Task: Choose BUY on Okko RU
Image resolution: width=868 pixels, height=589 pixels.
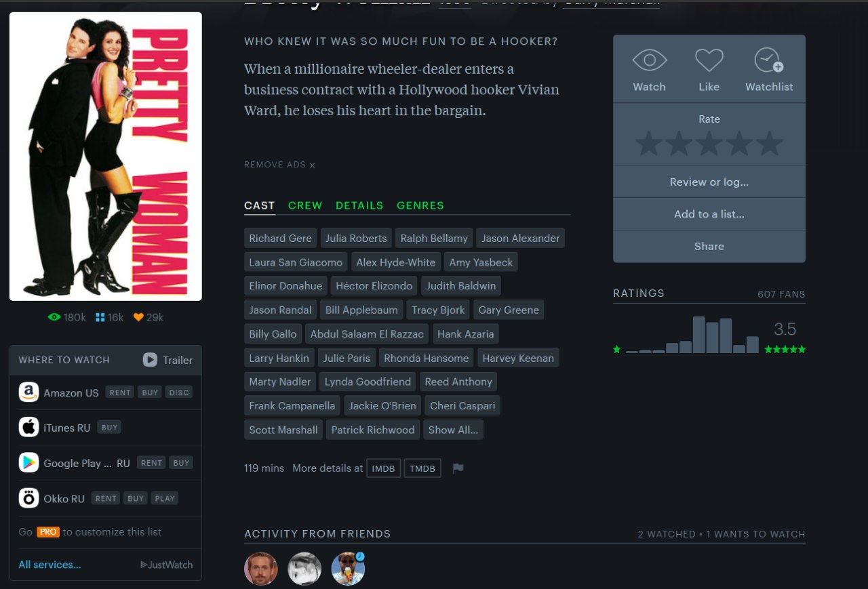Action: coord(136,498)
